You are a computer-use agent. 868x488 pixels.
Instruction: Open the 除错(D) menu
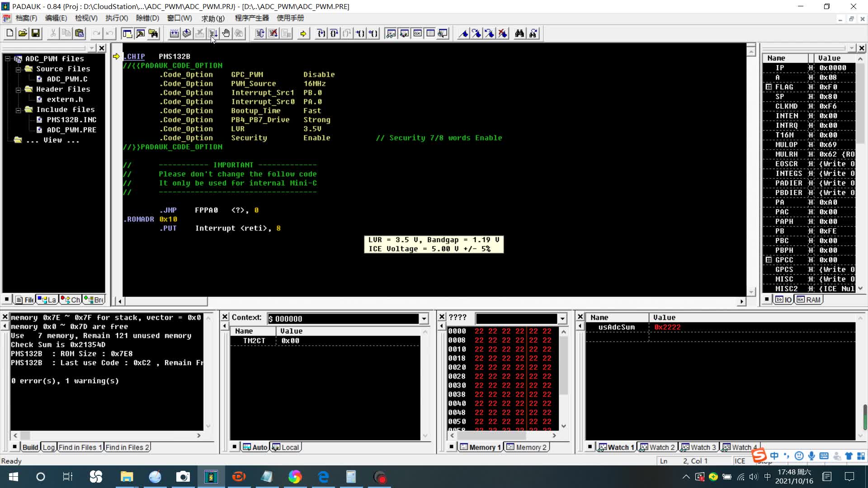point(146,18)
